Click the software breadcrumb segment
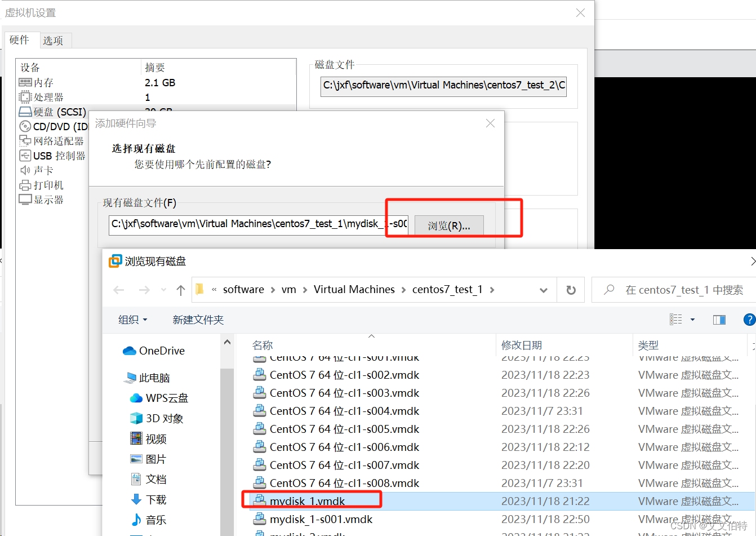The image size is (756, 536). click(x=243, y=290)
